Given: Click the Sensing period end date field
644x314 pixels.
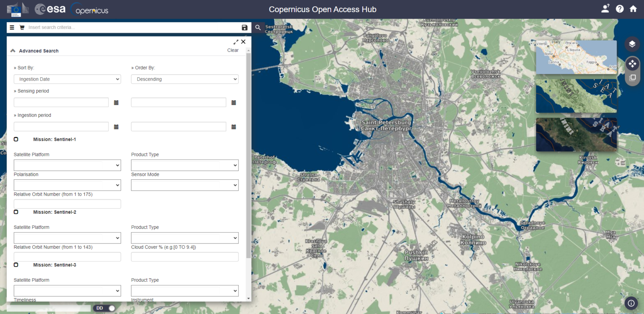Looking at the screenshot, I should (179, 102).
